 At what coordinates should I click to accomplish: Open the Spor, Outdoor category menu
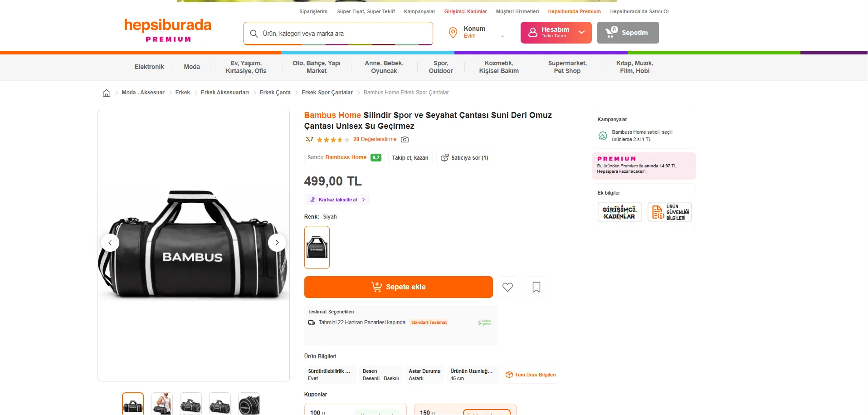(441, 67)
